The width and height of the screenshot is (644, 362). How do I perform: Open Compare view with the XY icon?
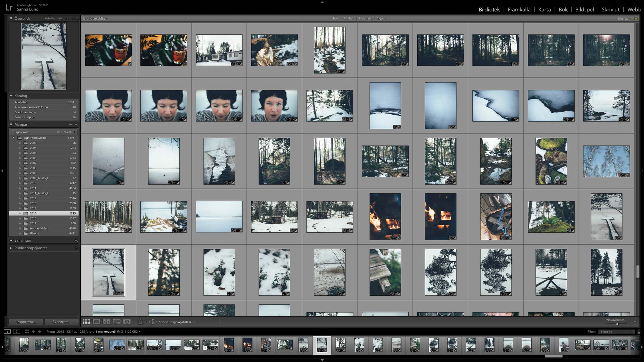point(107,321)
